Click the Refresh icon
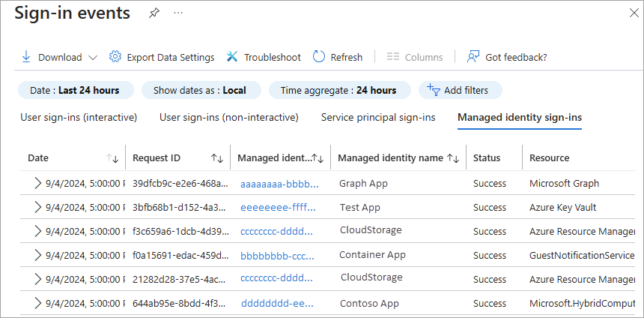 [x=319, y=57]
